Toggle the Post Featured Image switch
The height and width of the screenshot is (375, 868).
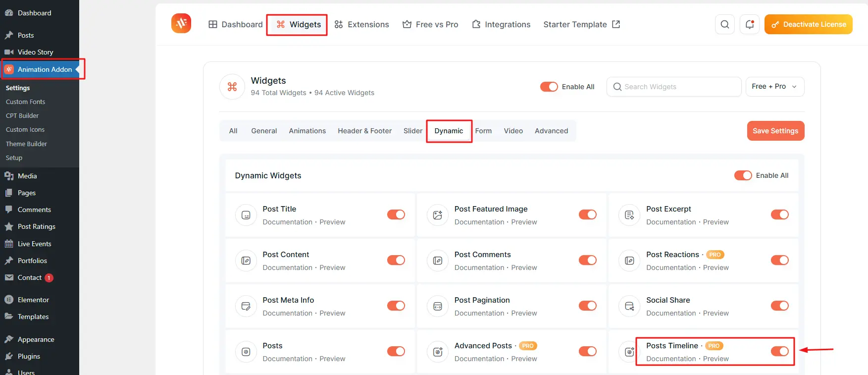click(x=588, y=214)
